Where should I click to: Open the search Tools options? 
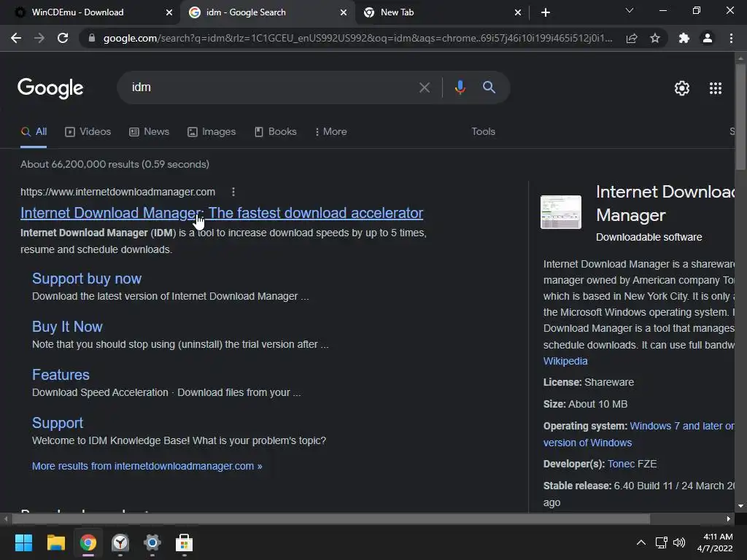(483, 132)
